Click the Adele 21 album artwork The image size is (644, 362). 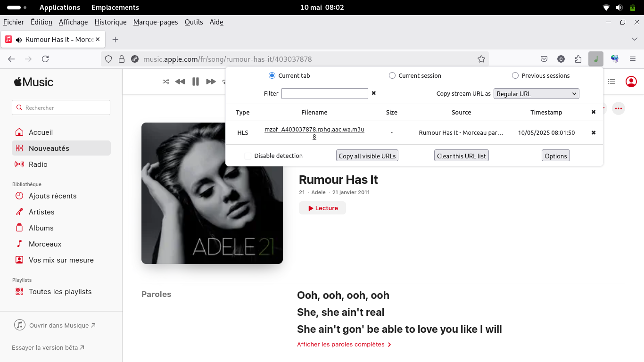(212, 193)
